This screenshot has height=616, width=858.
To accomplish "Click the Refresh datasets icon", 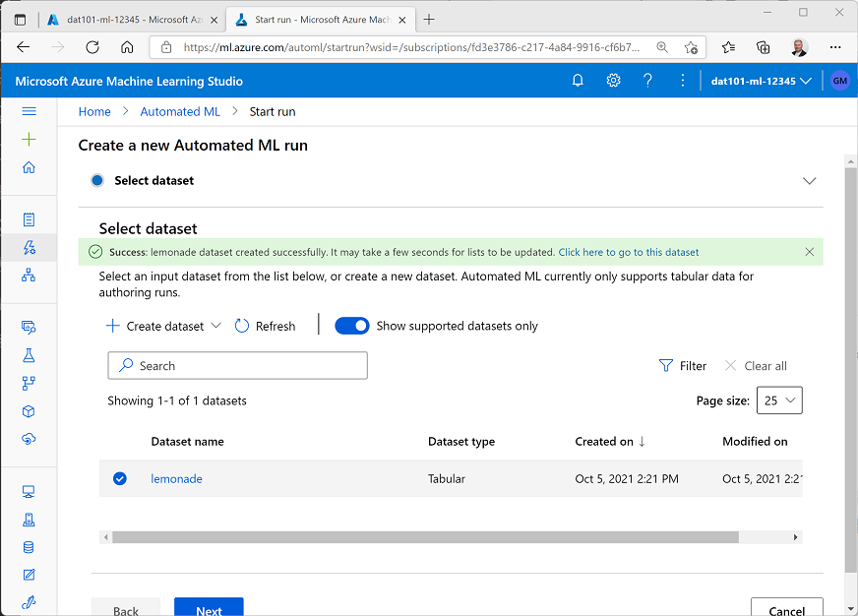I will [242, 326].
